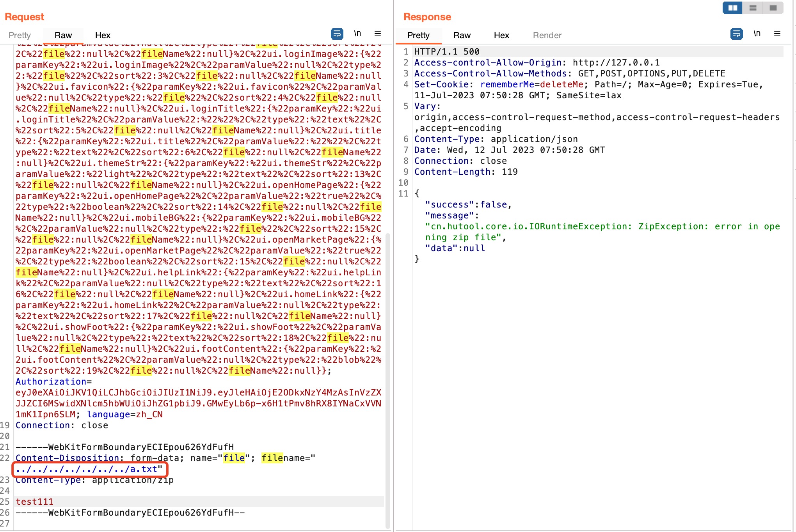The image size is (796, 532).
Task: Open the Request editor hamburger menu
Action: pyautogui.click(x=377, y=34)
